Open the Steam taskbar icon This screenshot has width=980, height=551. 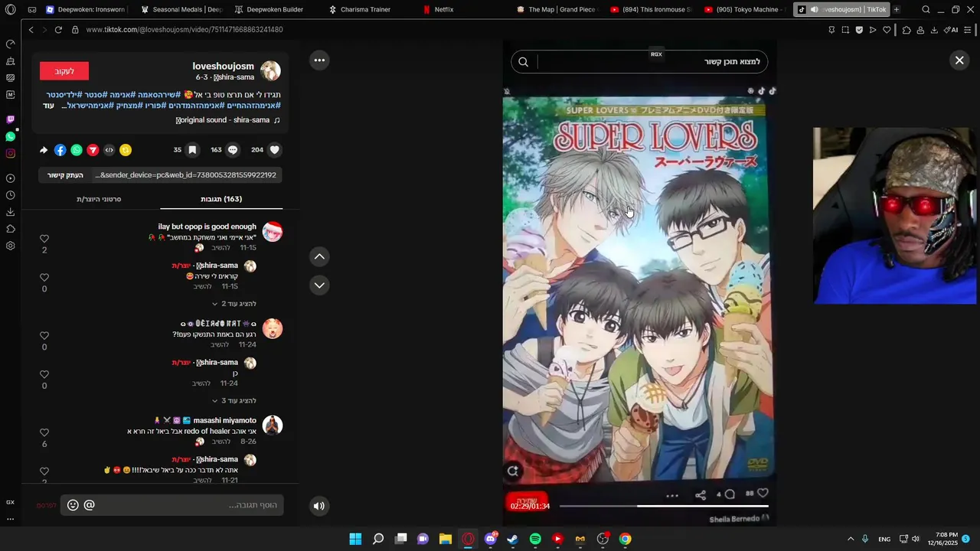[x=513, y=539]
